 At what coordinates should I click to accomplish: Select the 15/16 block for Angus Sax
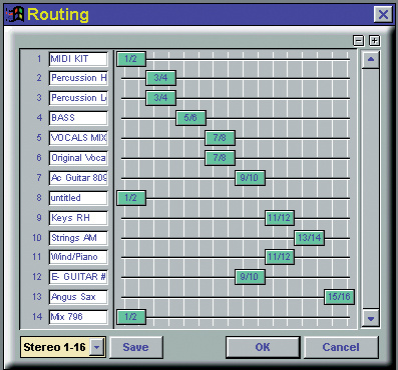339,297
